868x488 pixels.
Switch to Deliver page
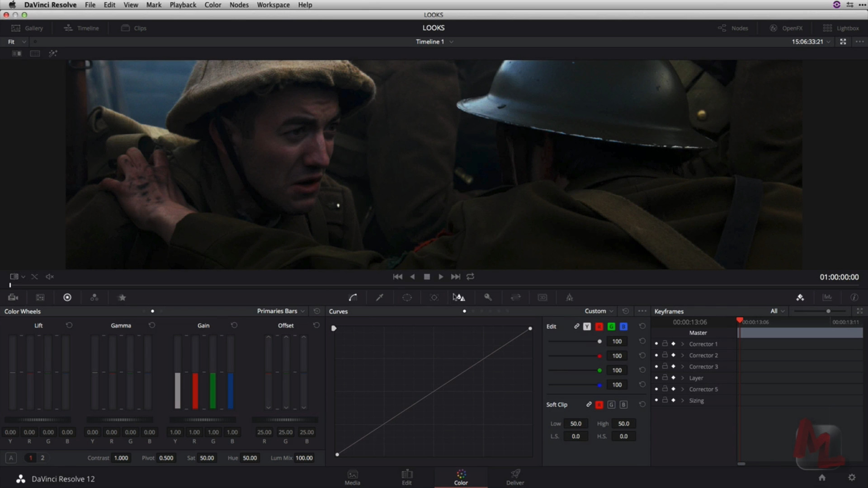pos(515,477)
